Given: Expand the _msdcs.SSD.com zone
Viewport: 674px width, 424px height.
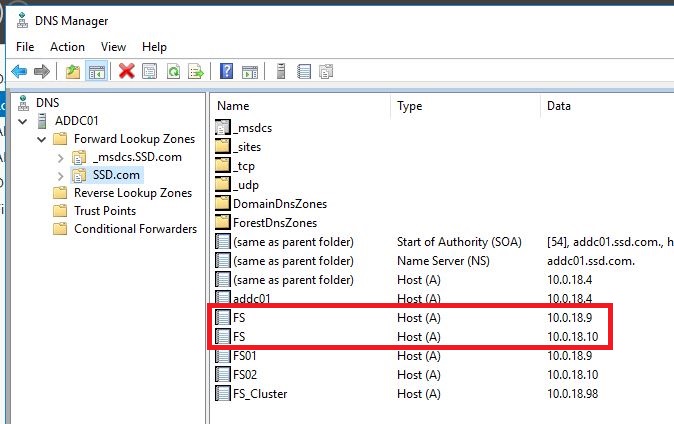Looking at the screenshot, I should (61, 158).
